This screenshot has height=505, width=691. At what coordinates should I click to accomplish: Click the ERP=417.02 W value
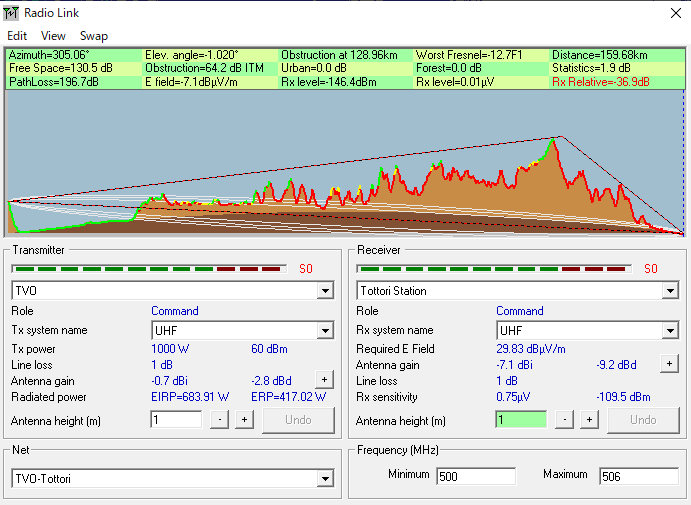click(289, 397)
